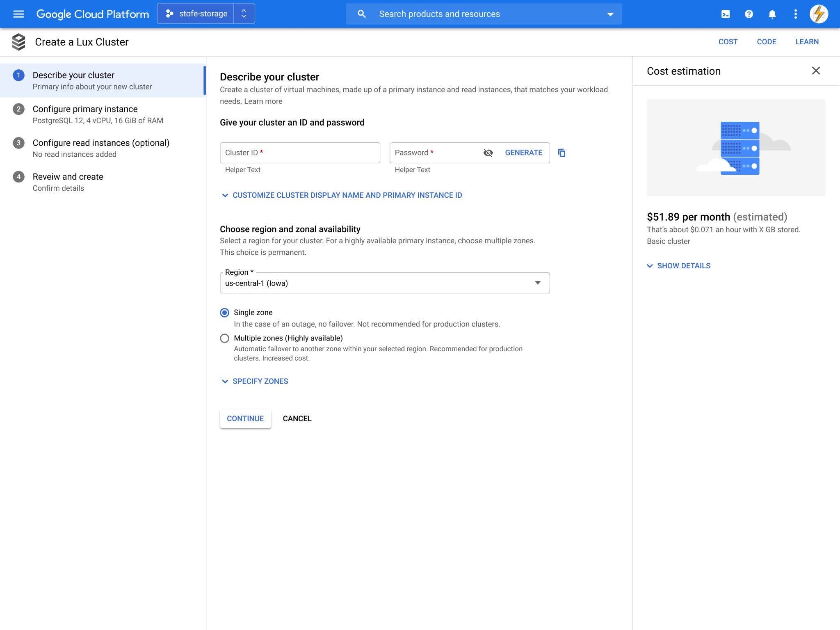This screenshot has width=840, height=630.
Task: Click the "Create a Lux Cluster" page title
Action: [x=82, y=42]
